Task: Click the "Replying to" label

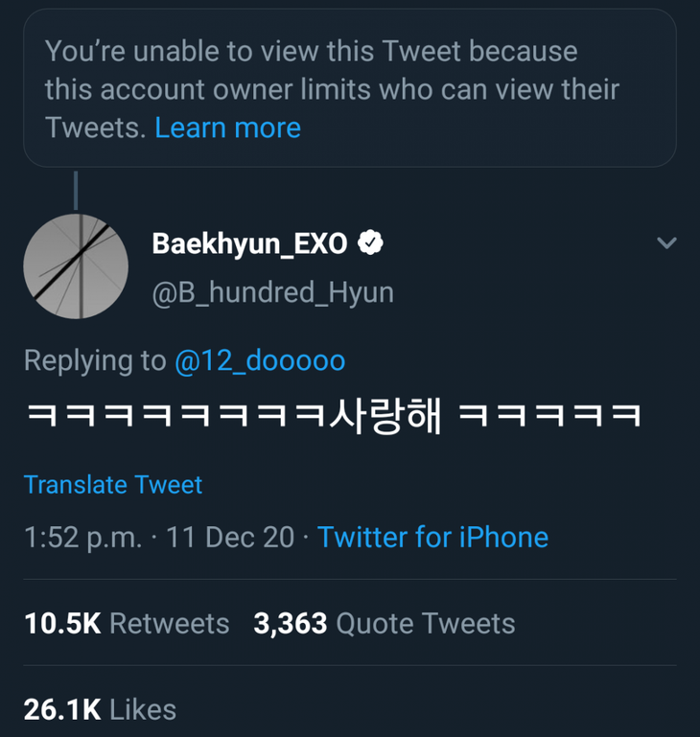Action: click(x=94, y=360)
